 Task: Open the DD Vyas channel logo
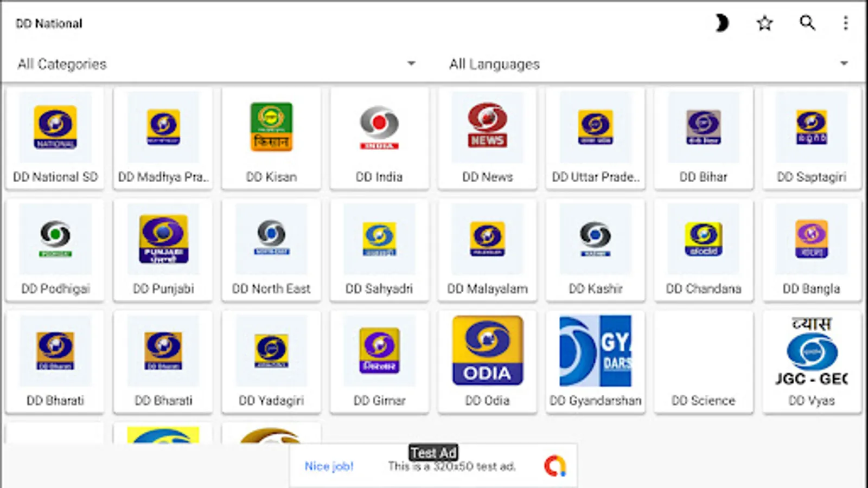[x=812, y=351]
